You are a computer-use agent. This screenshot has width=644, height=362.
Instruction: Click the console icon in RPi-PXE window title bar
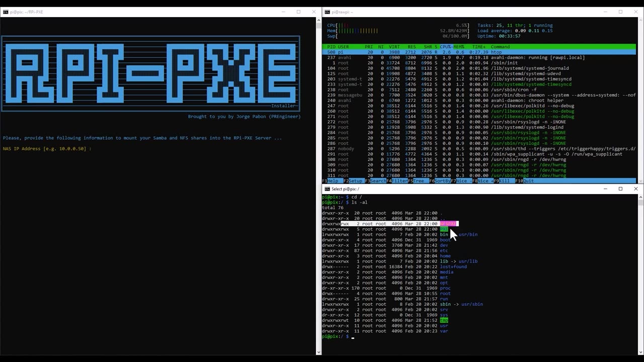(6, 12)
